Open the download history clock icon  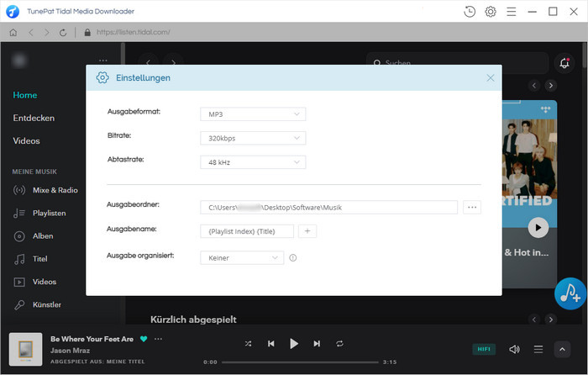click(x=469, y=12)
